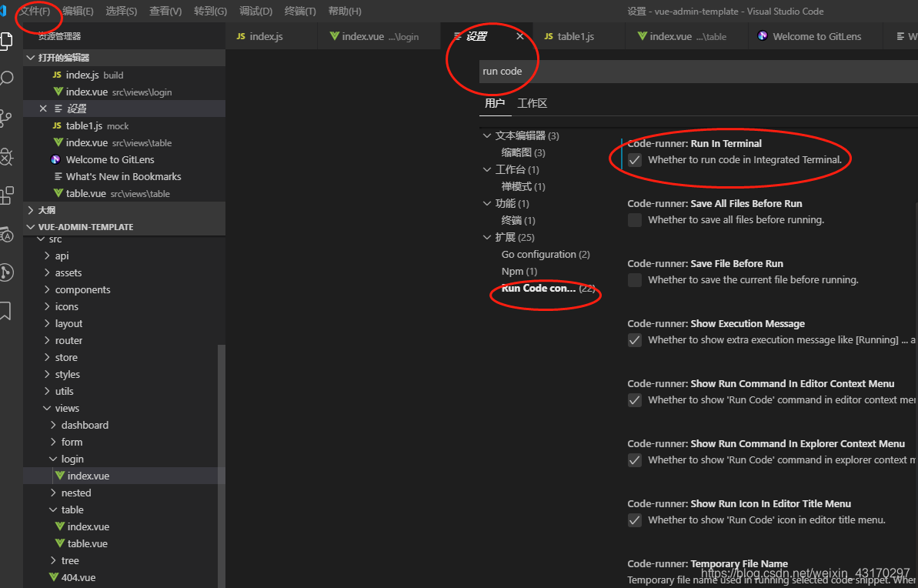This screenshot has width=918, height=588.
Task: Click the GitLens icon in open editors list
Action: click(x=55, y=159)
